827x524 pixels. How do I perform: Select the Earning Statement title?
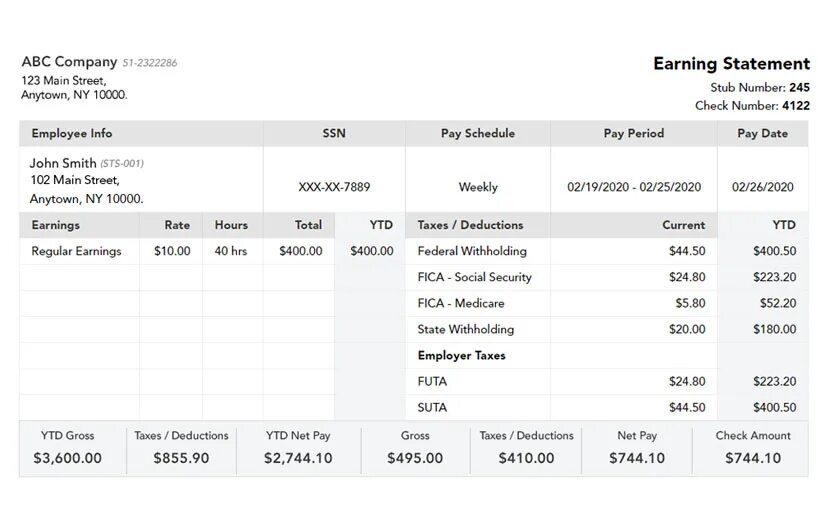(x=731, y=64)
